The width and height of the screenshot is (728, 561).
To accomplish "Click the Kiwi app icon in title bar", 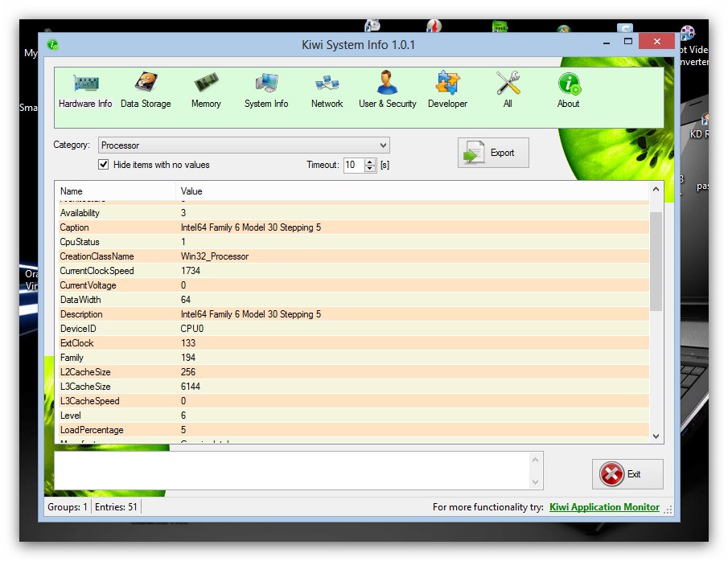I will point(52,44).
